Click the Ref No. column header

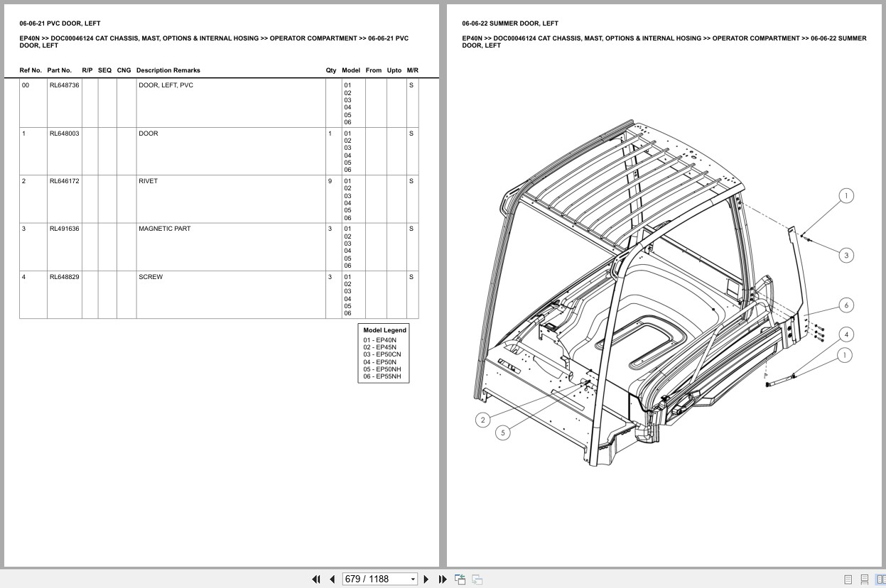[31, 70]
